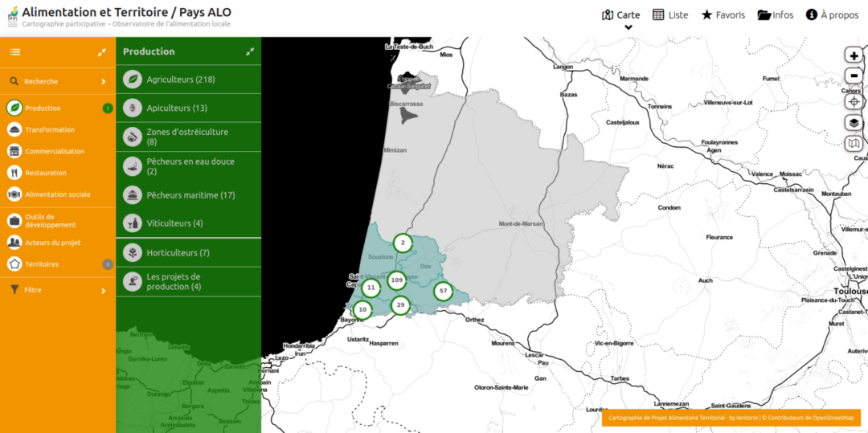Click the Outils de développement briefcase icon

coord(14,221)
